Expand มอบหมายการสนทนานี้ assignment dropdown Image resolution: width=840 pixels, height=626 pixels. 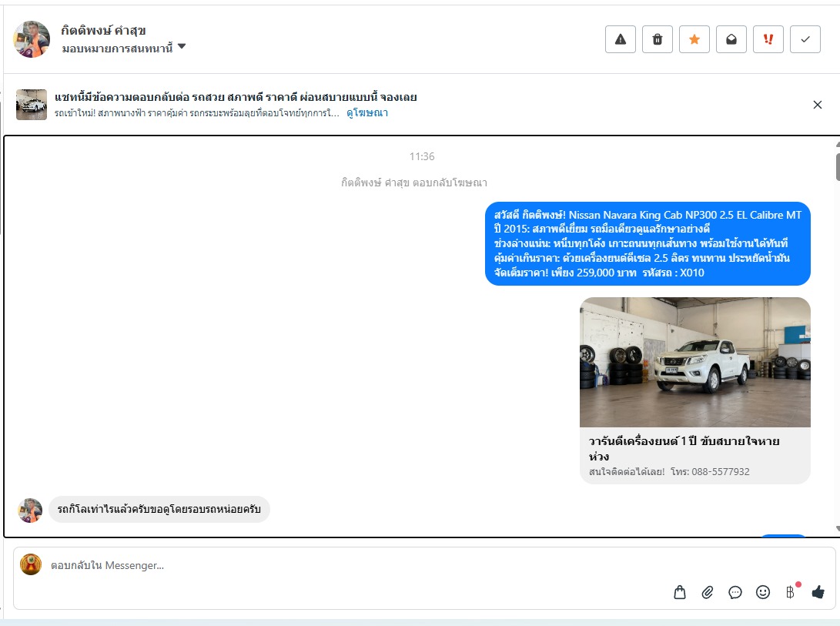pos(124,49)
